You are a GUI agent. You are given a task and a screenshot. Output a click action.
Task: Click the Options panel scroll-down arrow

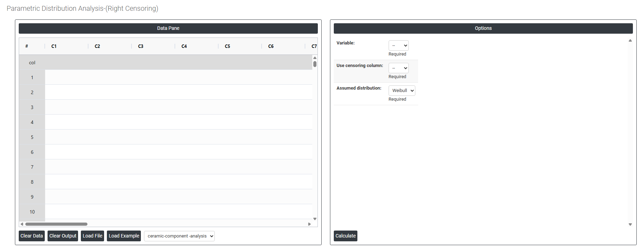[630, 225]
